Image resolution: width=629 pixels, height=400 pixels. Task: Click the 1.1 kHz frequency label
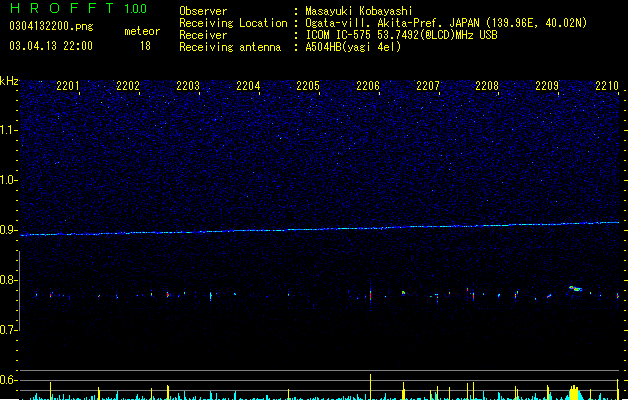(9, 130)
